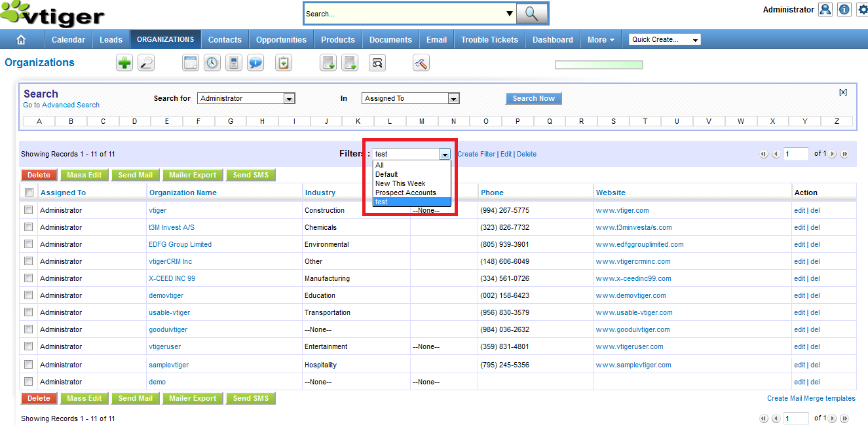
Task: Open the Search for Administrator dropdown
Action: click(246, 98)
